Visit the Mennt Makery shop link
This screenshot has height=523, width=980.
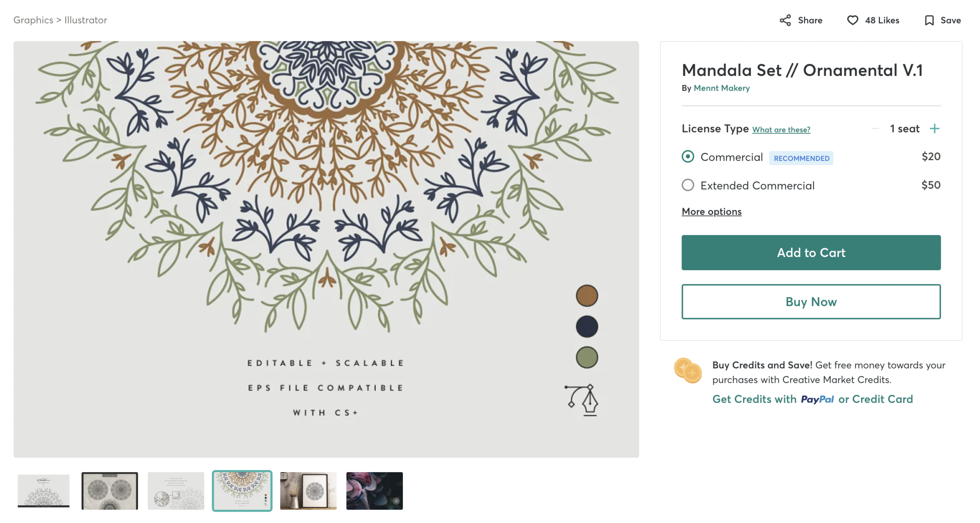pyautogui.click(x=721, y=88)
